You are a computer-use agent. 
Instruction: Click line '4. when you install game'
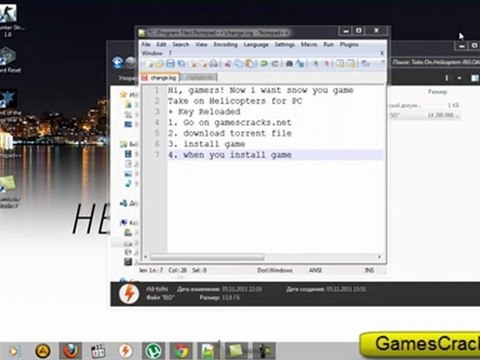[x=230, y=155]
